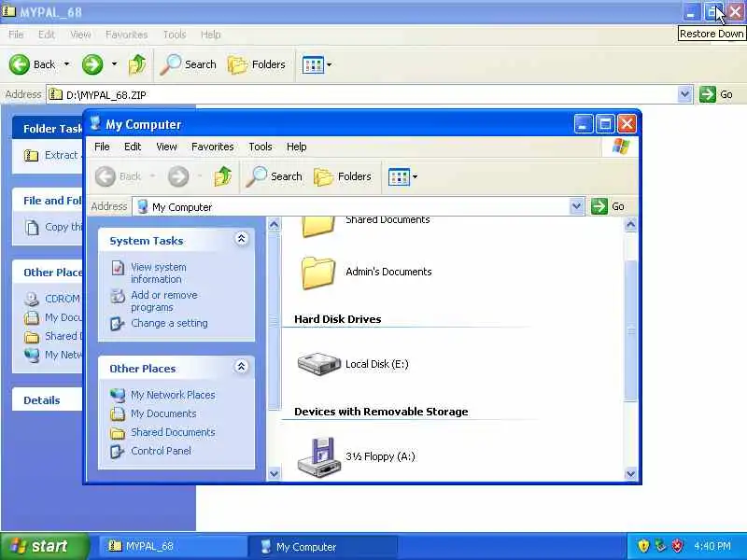Click Go button in MYPAL_68 window

pyautogui.click(x=716, y=94)
